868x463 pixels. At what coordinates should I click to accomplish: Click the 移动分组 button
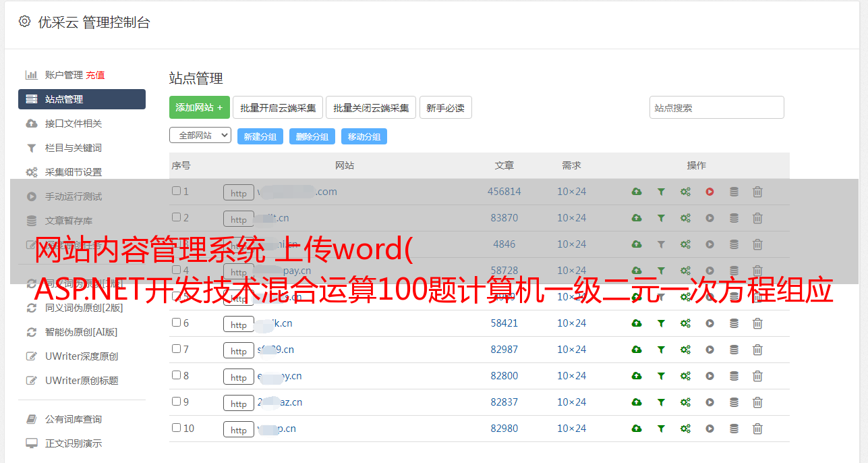click(x=364, y=136)
